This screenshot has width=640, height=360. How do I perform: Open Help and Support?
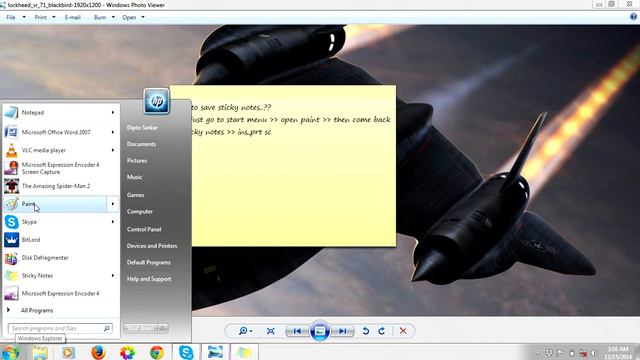(149, 279)
